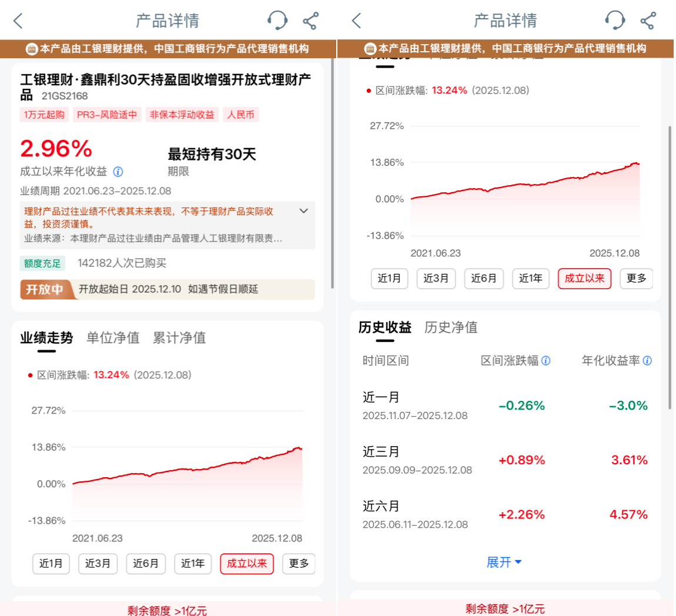Viewport: 676px width, 616px height.
Task: Open customer service headset on left screen
Action: coord(277,21)
